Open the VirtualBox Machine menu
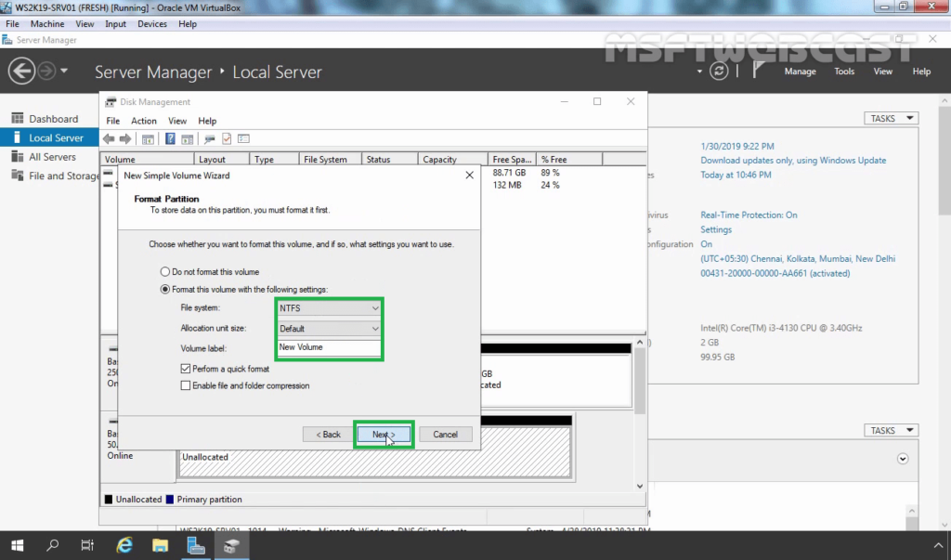 click(47, 23)
